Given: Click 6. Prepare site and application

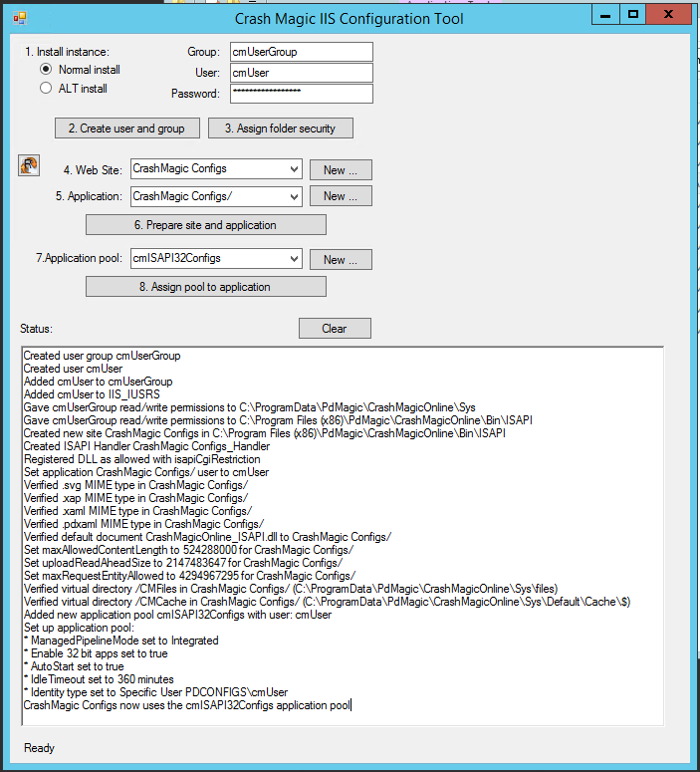Looking at the screenshot, I should coord(206,225).
